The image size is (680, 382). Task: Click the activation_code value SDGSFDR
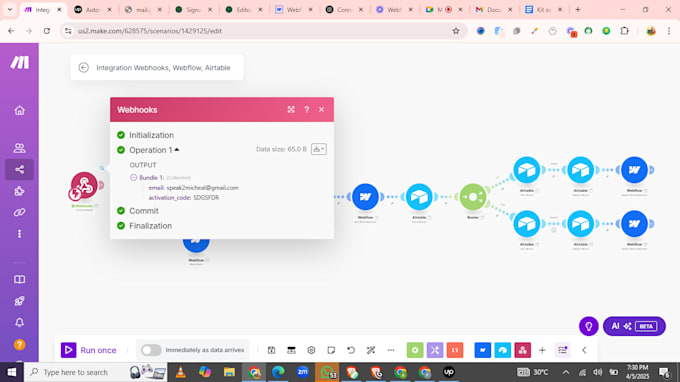coord(206,198)
